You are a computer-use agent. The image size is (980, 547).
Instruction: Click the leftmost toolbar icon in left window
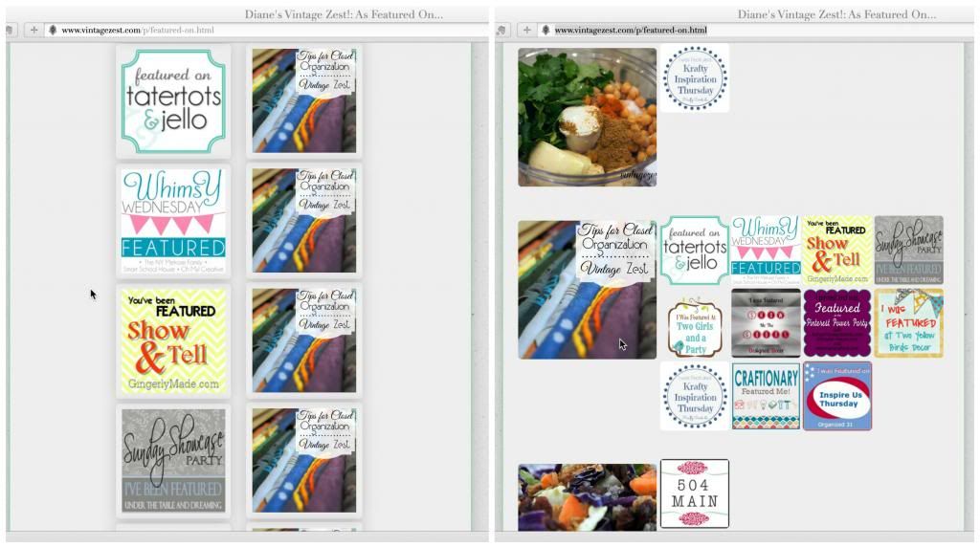click(10, 30)
